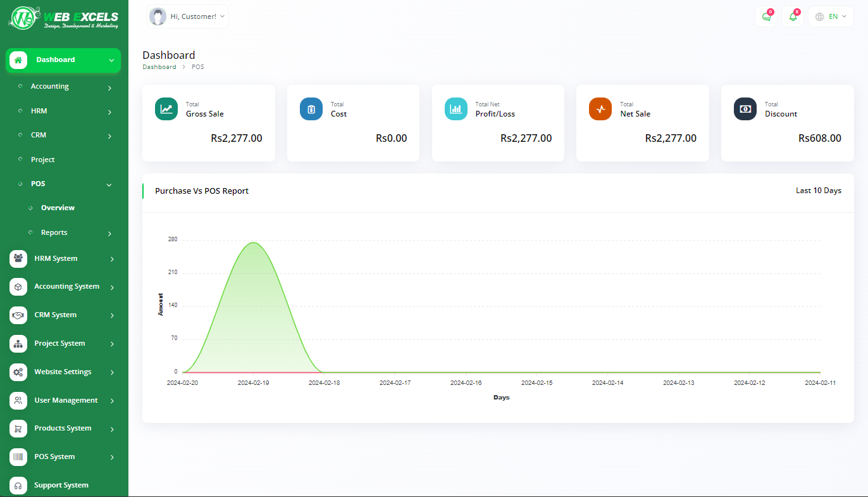Expand the Project System menu arrow

112,344
